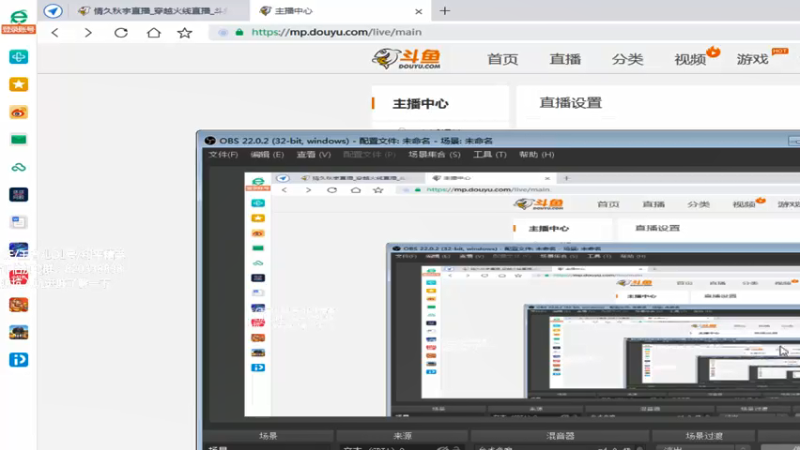Close the 主播中心 tab

click(418, 11)
